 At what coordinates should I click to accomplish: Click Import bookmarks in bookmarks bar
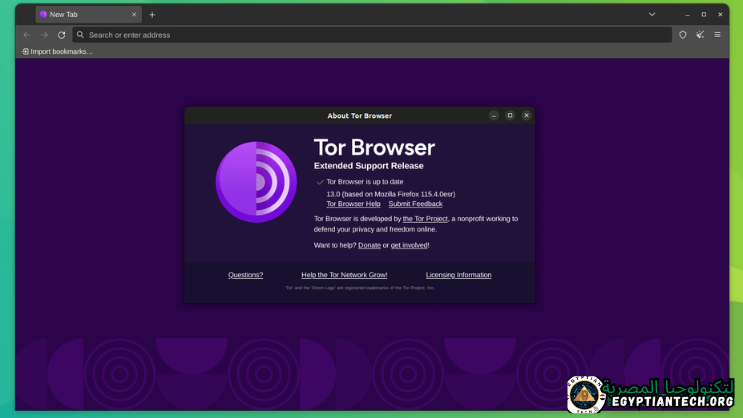pos(57,51)
